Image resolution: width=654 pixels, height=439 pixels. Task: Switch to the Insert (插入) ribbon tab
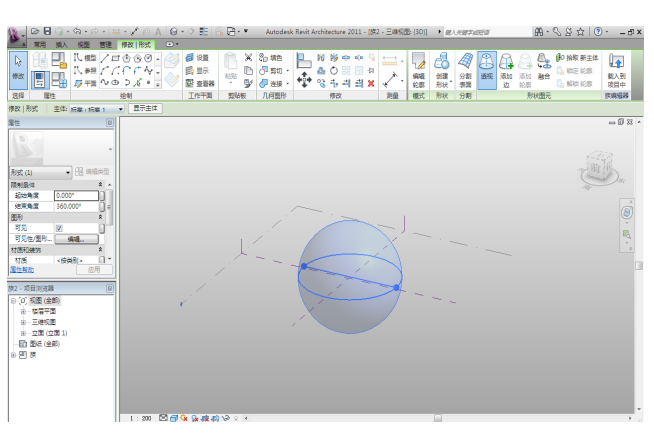pos(61,45)
